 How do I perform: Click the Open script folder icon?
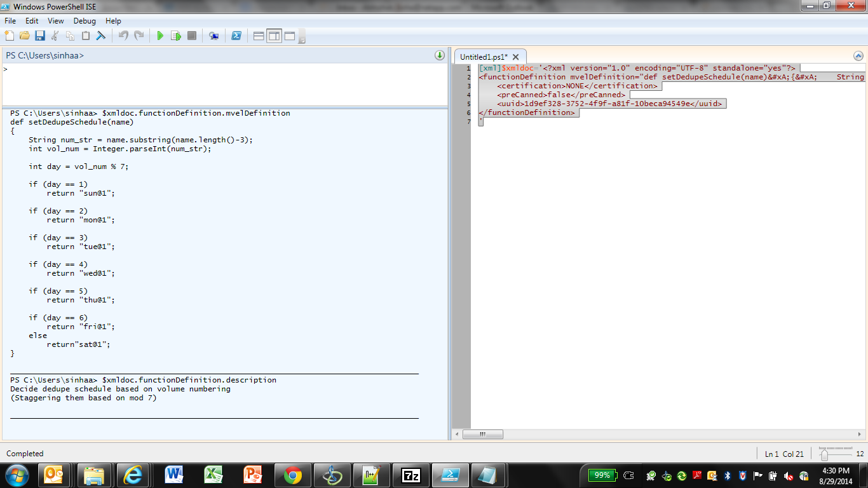(25, 36)
